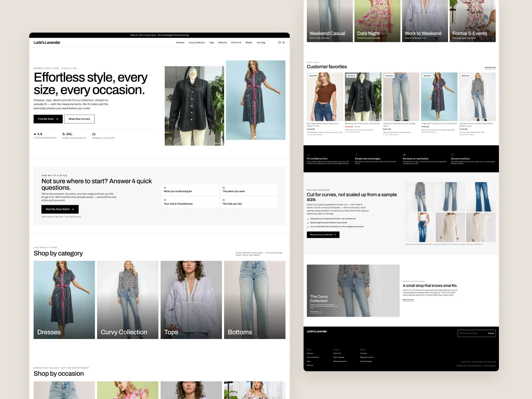Image resolution: width=532 pixels, height=399 pixels.
Task: Click 68.92 USD price text
Action: click(x=387, y=129)
